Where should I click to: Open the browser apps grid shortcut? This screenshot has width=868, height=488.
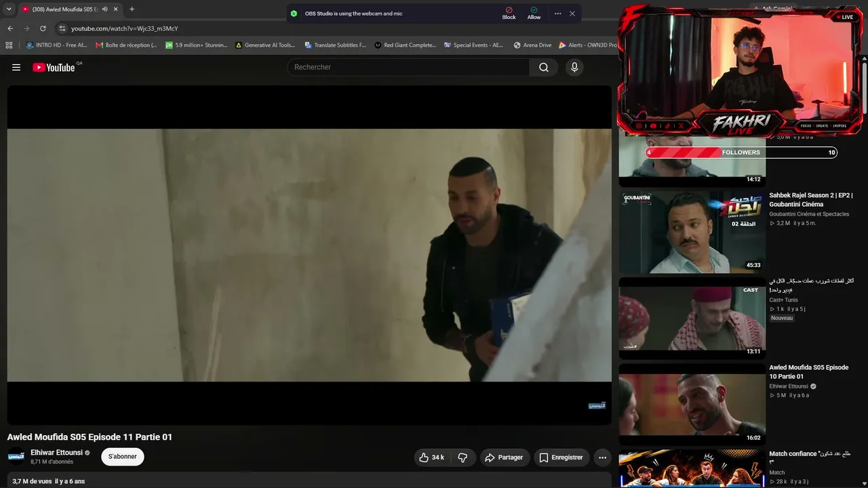point(9,45)
